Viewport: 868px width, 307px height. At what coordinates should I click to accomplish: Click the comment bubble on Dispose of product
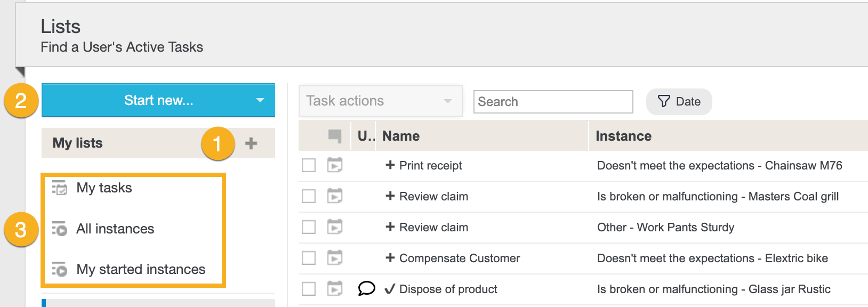[x=366, y=288]
